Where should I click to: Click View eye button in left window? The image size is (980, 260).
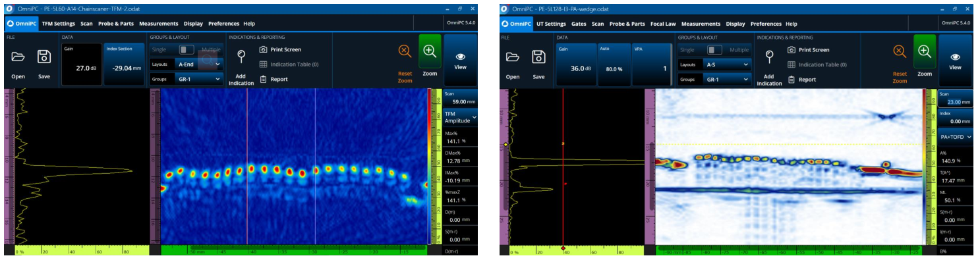click(460, 61)
